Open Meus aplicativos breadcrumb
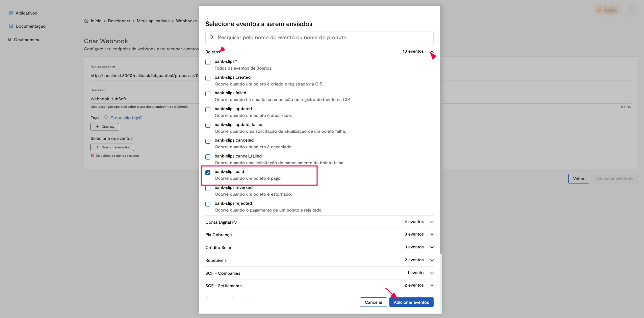The image size is (644, 318). pyautogui.click(x=153, y=21)
